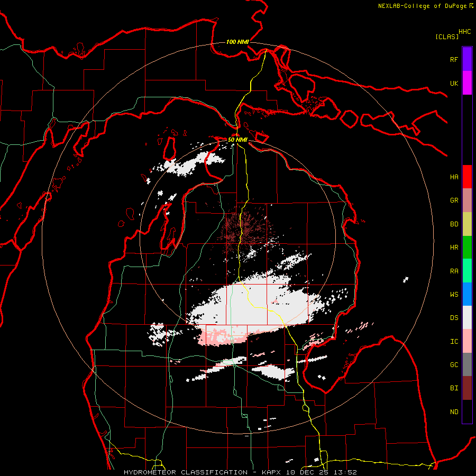
Task: Click the pink ice crystal echo below snow band
Action: [223, 337]
